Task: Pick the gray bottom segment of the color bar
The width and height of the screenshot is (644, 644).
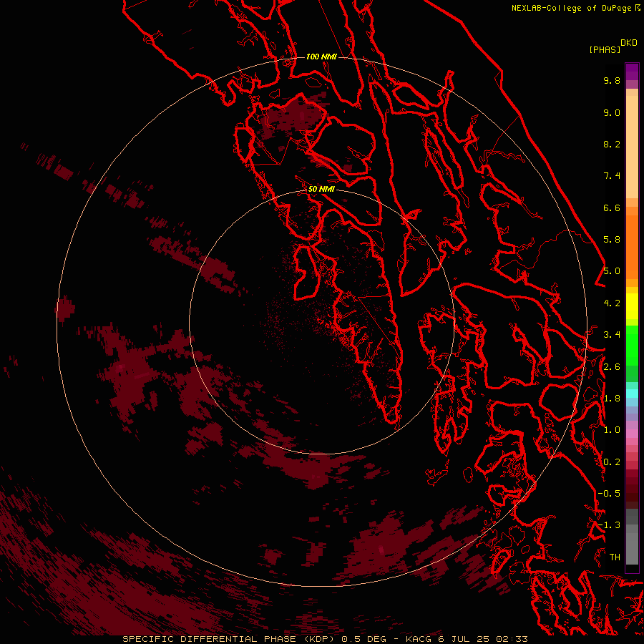Action: pyautogui.click(x=632, y=548)
